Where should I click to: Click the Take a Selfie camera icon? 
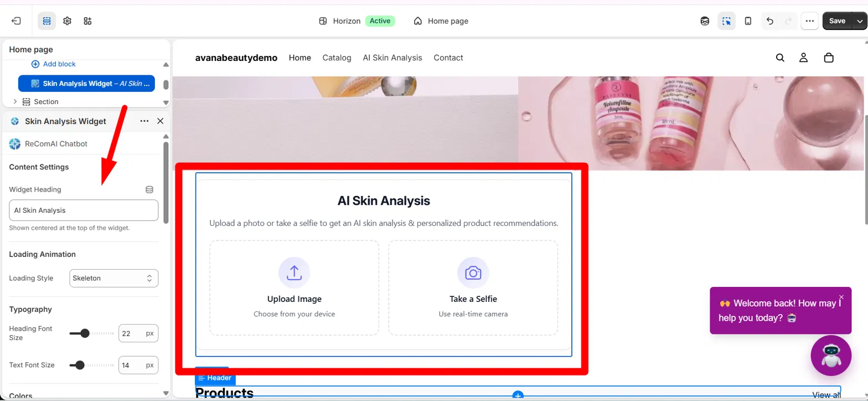pyautogui.click(x=473, y=273)
